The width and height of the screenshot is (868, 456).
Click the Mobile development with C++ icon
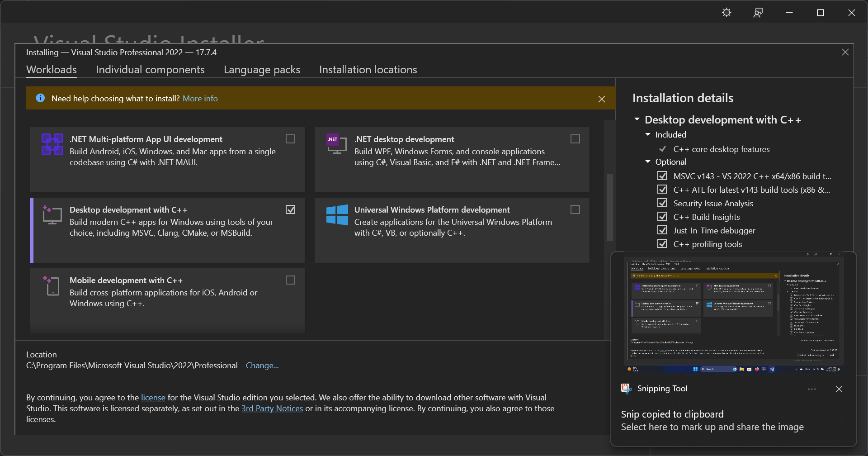[52, 285]
